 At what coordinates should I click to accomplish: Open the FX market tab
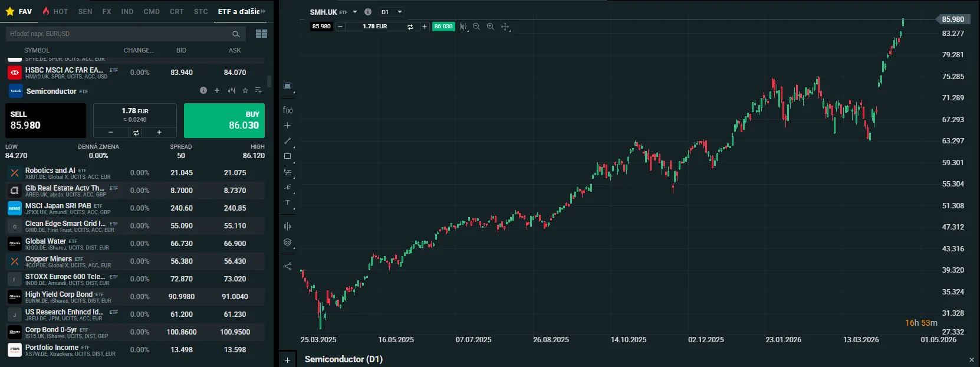coord(107,11)
